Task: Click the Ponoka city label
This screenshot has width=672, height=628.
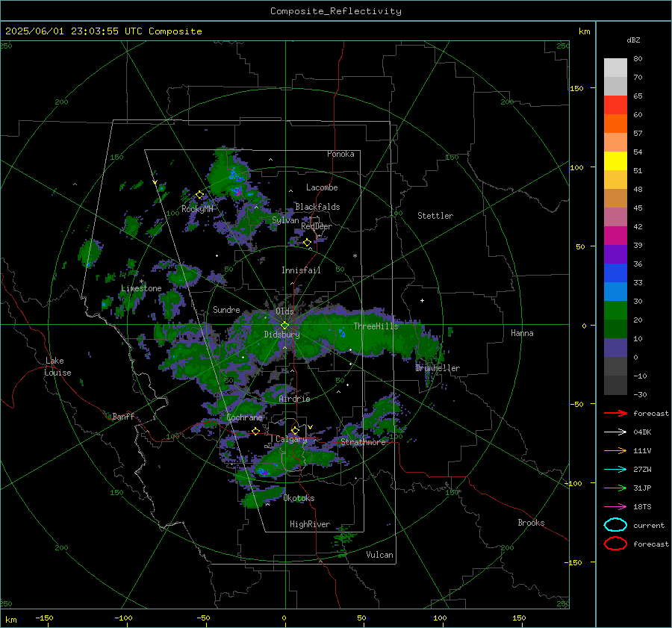Action: pyautogui.click(x=340, y=154)
